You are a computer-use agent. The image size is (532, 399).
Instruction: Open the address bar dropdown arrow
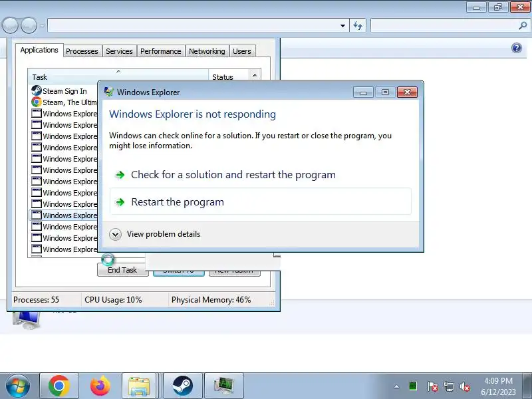coord(342,26)
